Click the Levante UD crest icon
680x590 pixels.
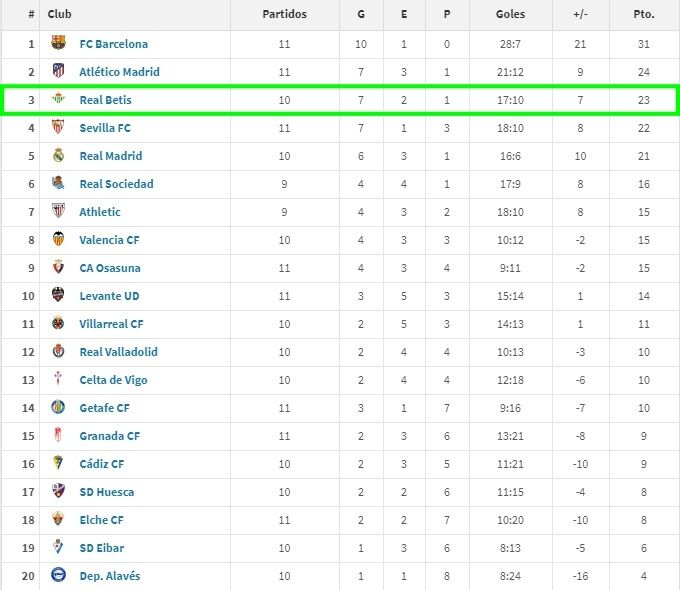point(58,296)
